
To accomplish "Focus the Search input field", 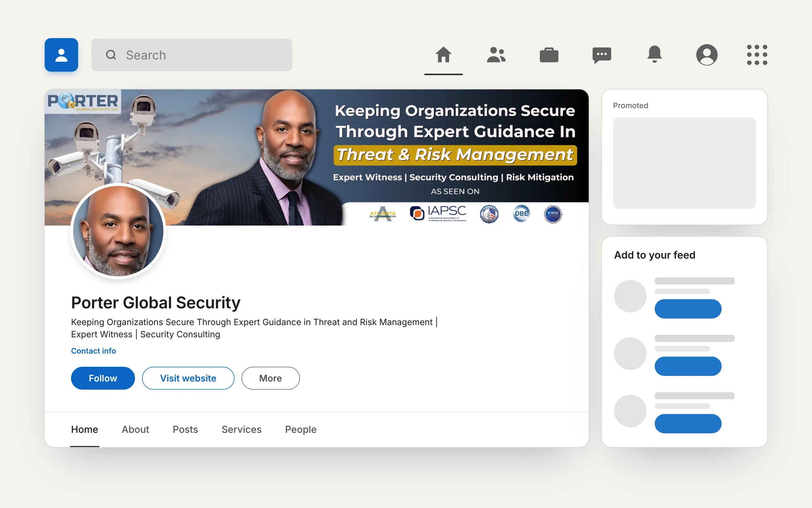I will click(x=192, y=55).
